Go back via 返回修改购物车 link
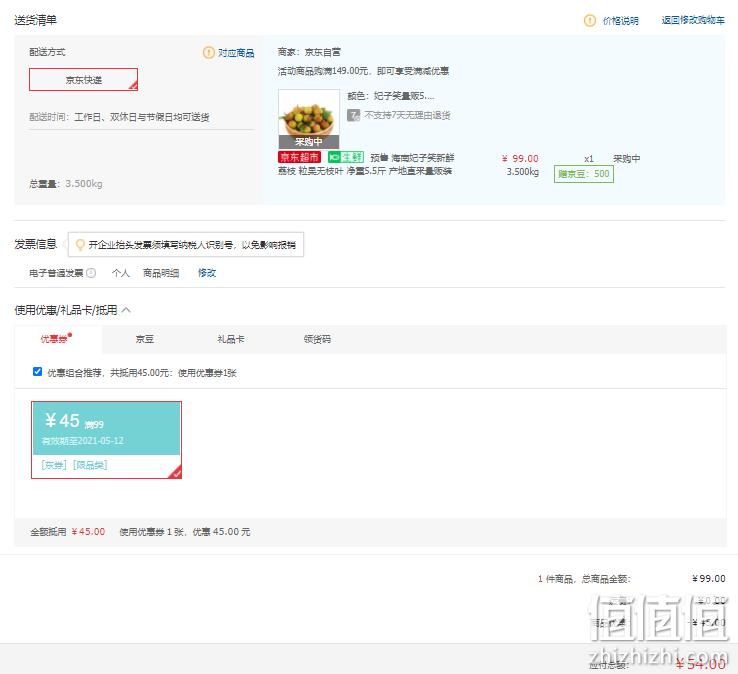Screen dimensions: 738x674 click(693, 20)
